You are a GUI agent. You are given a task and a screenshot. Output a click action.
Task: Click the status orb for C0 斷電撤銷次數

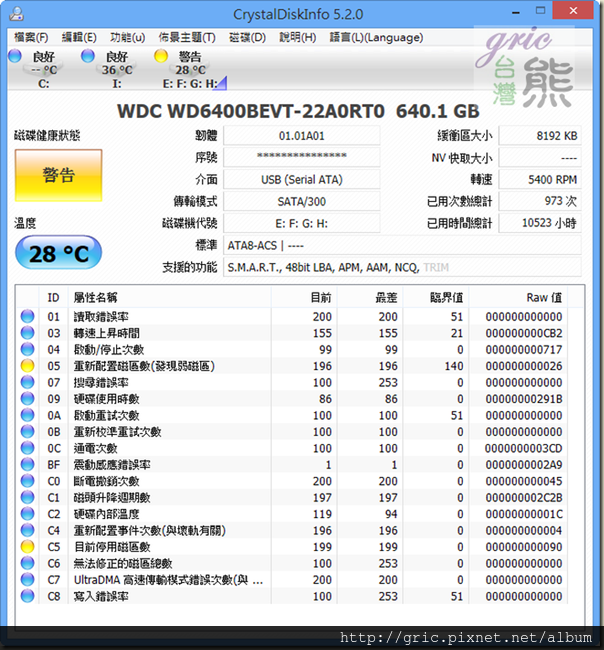pyautogui.click(x=27, y=481)
